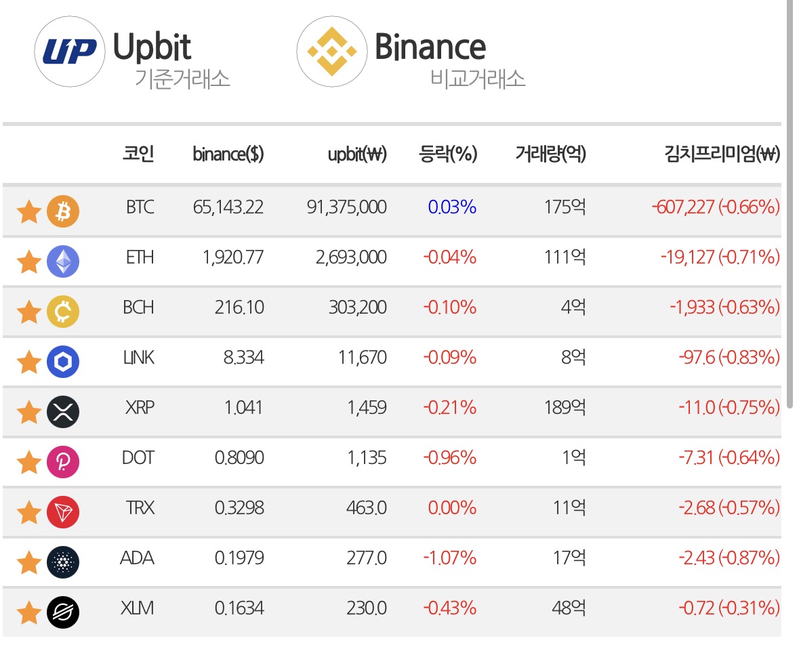Toggle the favorite star for BCH
The width and height of the screenshot is (799, 672).
point(28,312)
